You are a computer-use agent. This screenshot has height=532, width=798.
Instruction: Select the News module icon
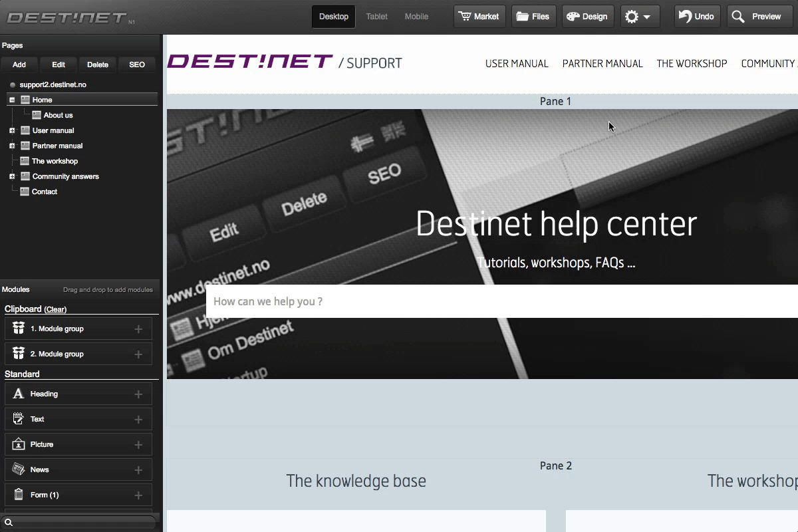(x=19, y=469)
